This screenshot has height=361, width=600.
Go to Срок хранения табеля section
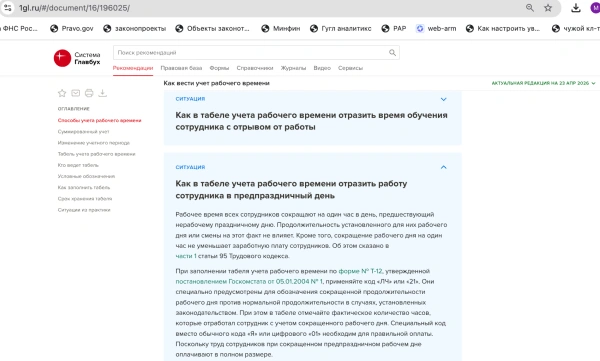pyautogui.click(x=85, y=199)
